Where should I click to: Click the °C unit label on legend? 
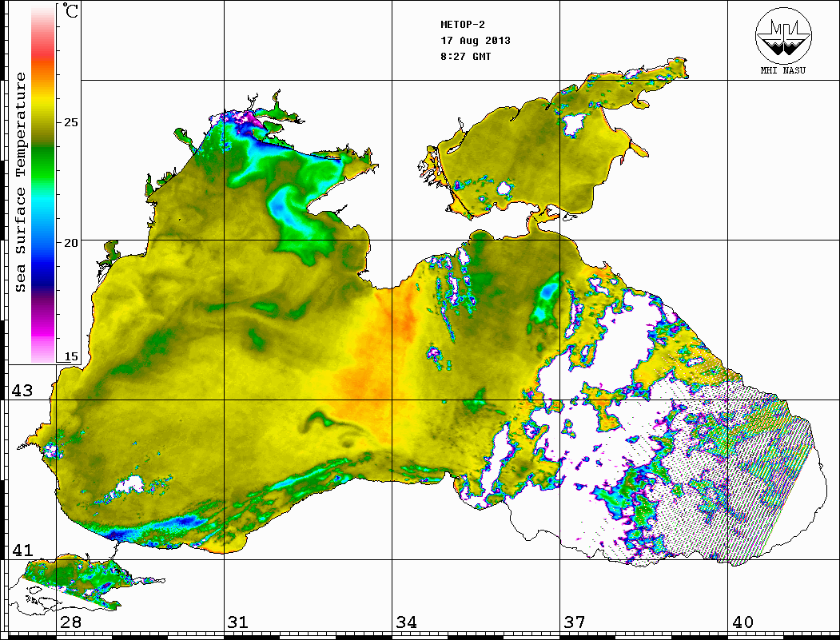70,10
